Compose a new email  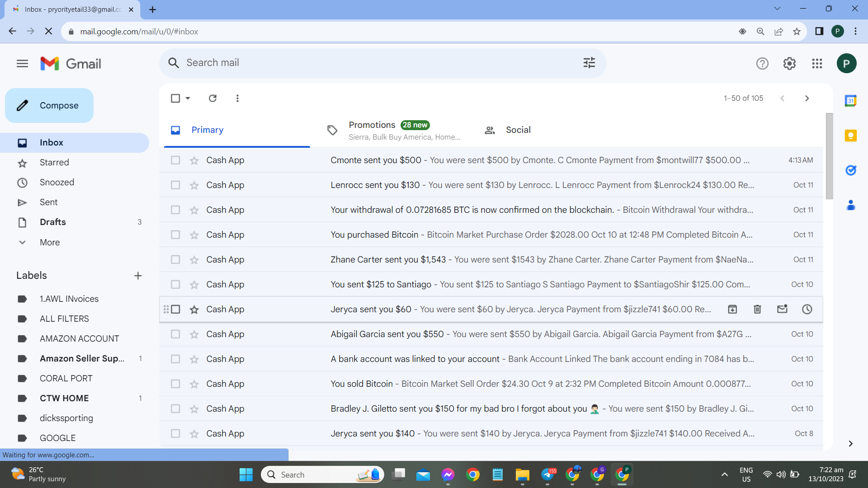[x=49, y=105]
